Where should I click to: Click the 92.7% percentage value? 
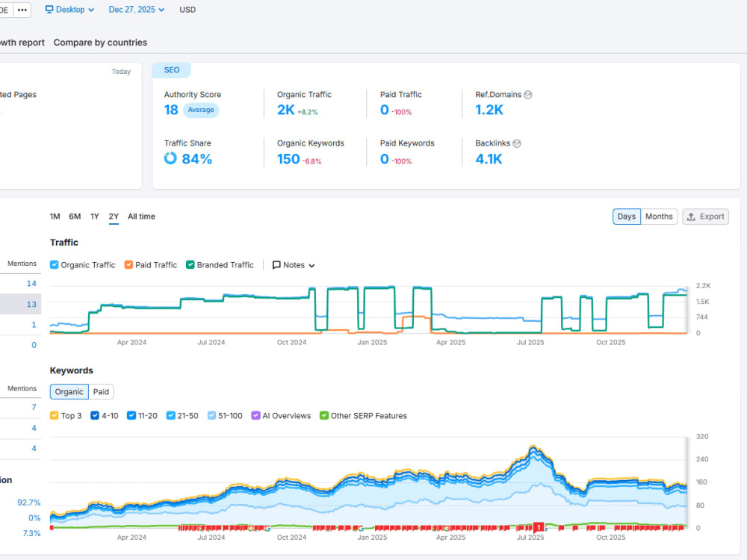point(29,503)
